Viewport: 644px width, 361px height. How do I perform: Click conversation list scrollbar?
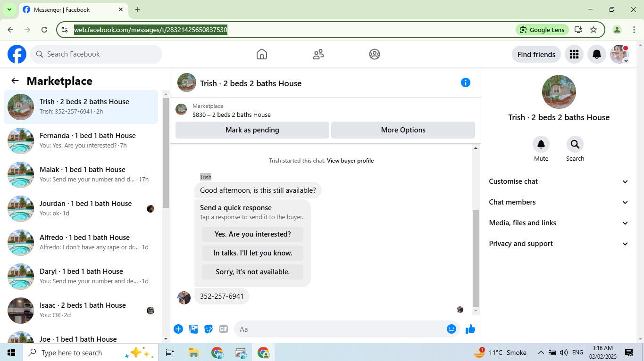pos(166,153)
